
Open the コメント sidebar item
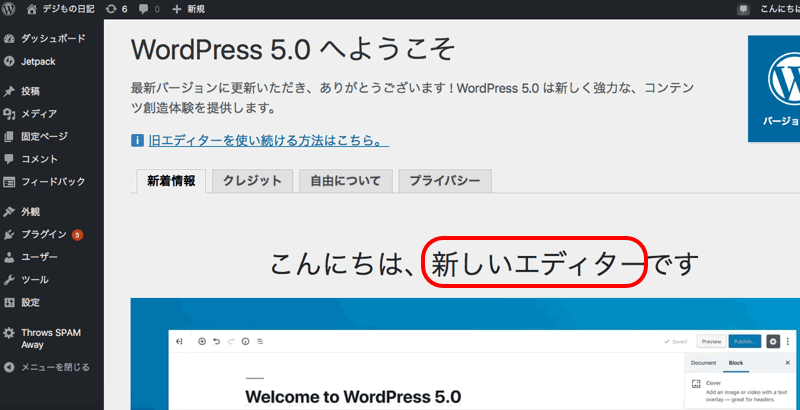39,159
